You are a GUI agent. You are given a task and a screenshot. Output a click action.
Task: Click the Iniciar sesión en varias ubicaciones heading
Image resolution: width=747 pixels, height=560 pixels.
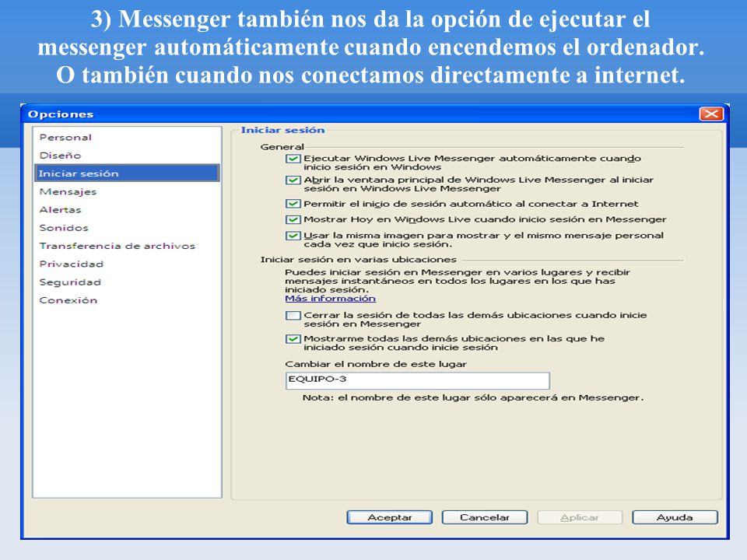(x=358, y=260)
